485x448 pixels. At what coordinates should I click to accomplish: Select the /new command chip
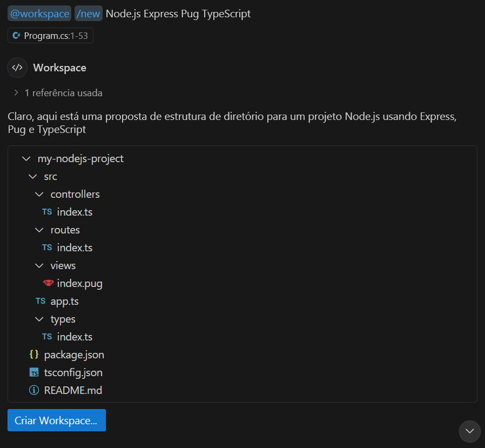pyautogui.click(x=88, y=13)
